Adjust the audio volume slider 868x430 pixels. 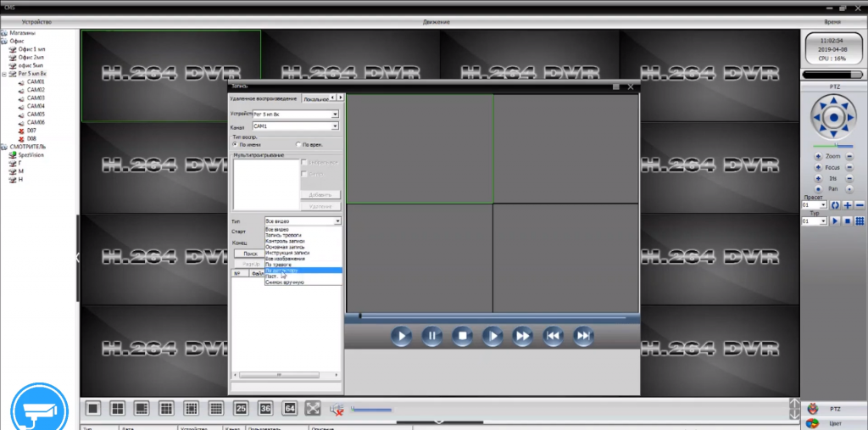(371, 410)
